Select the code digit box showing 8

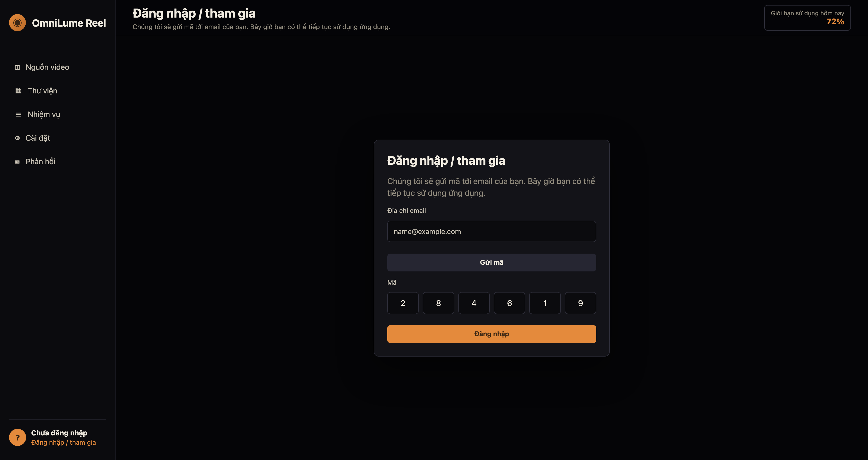pyautogui.click(x=438, y=303)
